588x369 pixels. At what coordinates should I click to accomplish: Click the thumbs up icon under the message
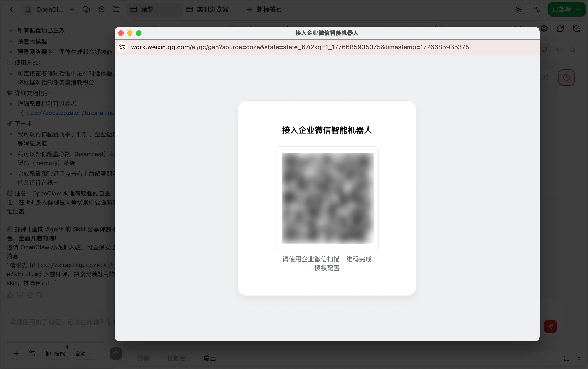[x=10, y=295]
